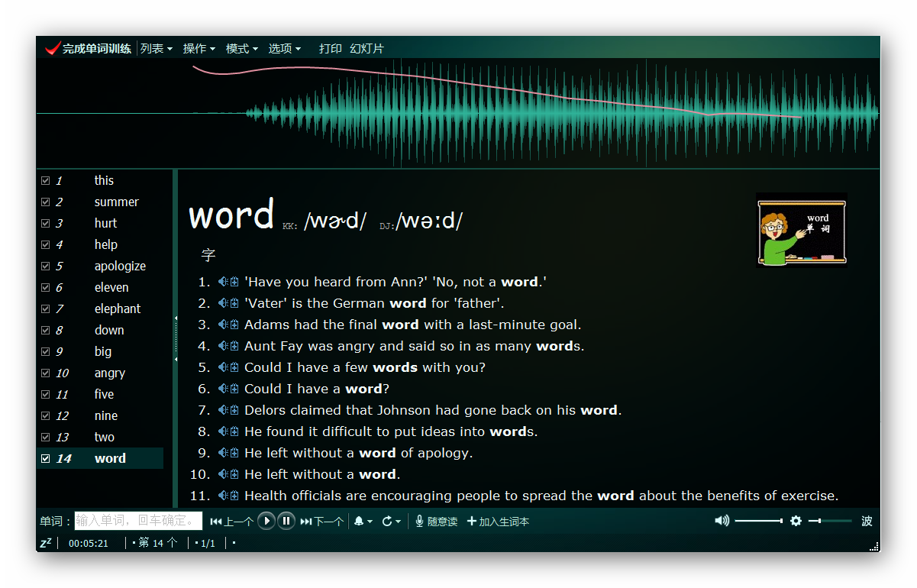
Task: Click the 波 waveform button
Action: pos(867,521)
